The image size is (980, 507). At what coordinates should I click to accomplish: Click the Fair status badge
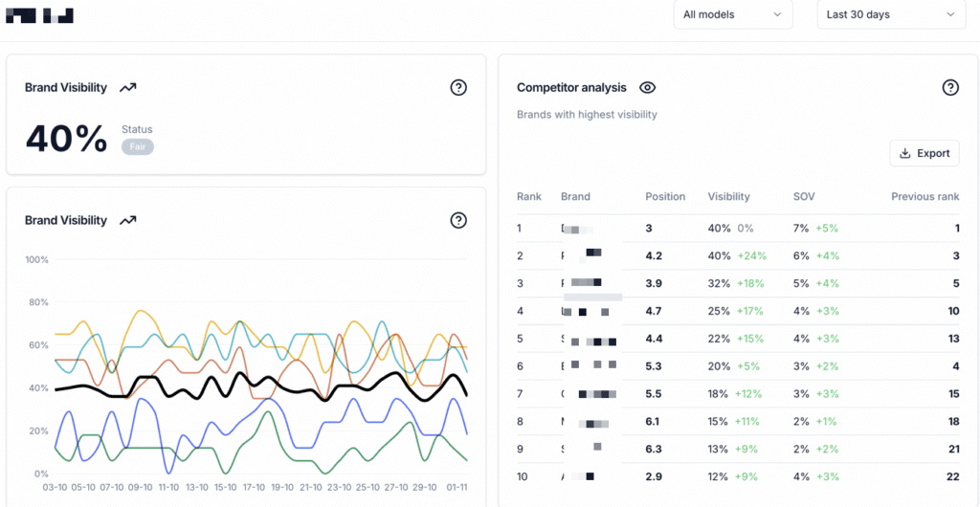137,146
